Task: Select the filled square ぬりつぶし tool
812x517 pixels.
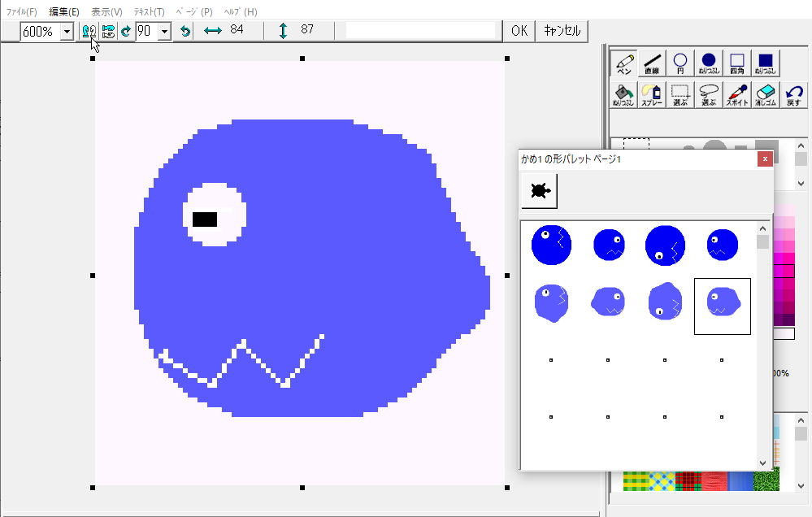Action: coord(766,63)
